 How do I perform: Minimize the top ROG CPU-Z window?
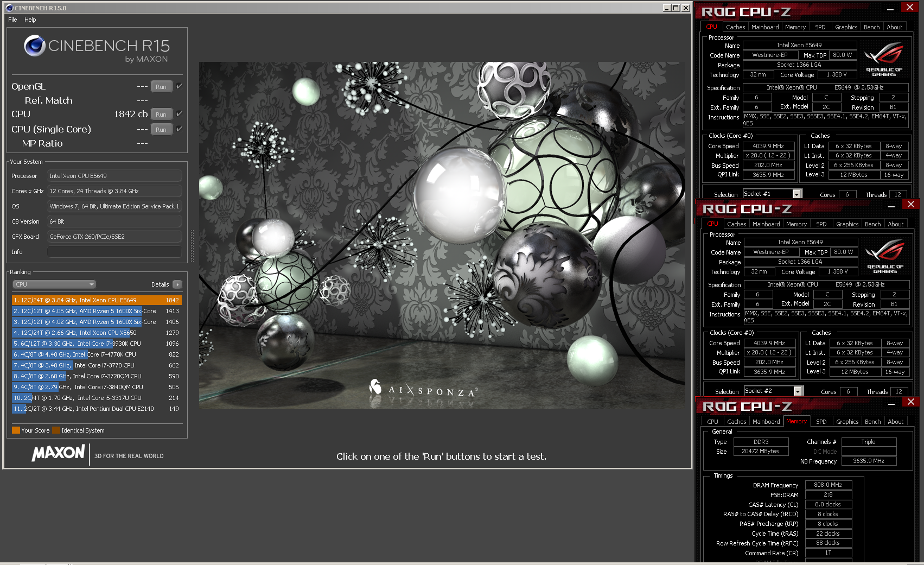[890, 9]
